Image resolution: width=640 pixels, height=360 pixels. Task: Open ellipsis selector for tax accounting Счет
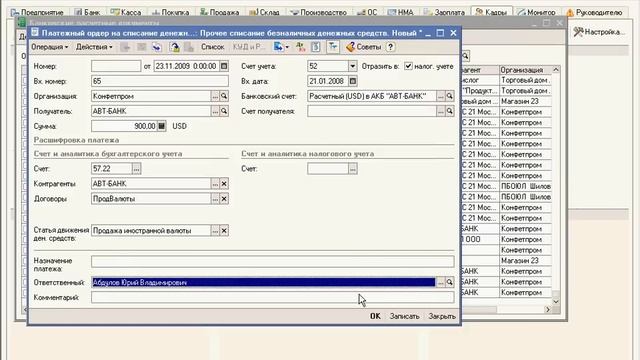click(353, 169)
